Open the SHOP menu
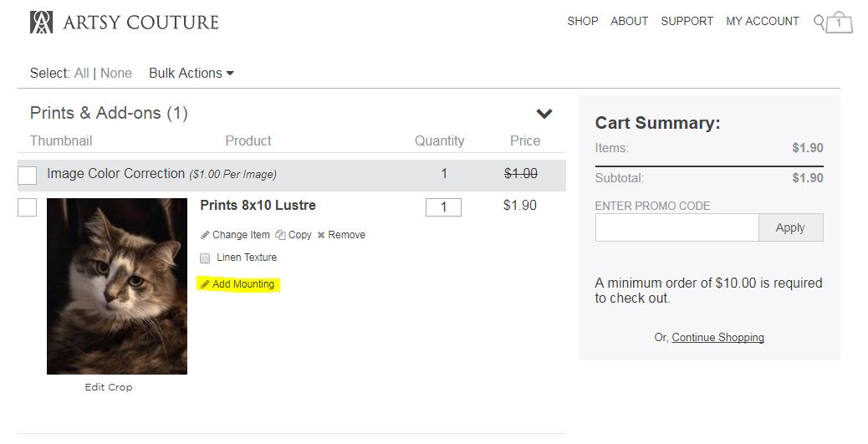The height and width of the screenshot is (444, 868). coord(582,21)
